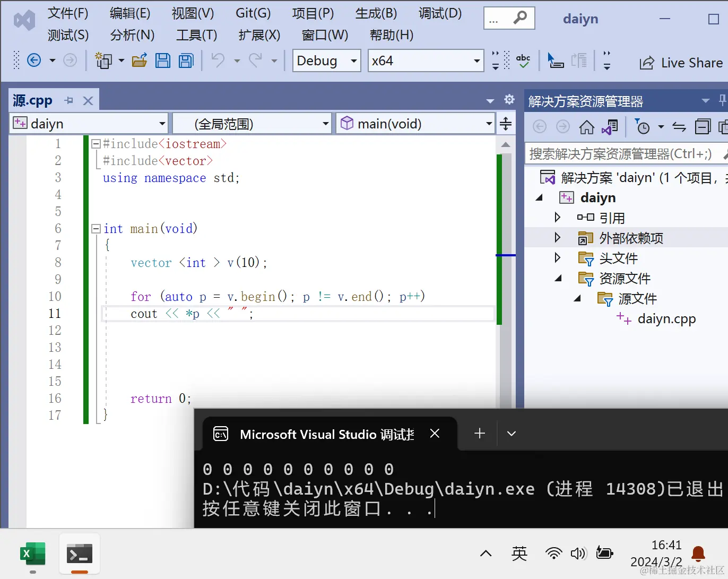Collapse the main function outlining at line 6
Image resolution: width=728 pixels, height=579 pixels.
coord(96,229)
